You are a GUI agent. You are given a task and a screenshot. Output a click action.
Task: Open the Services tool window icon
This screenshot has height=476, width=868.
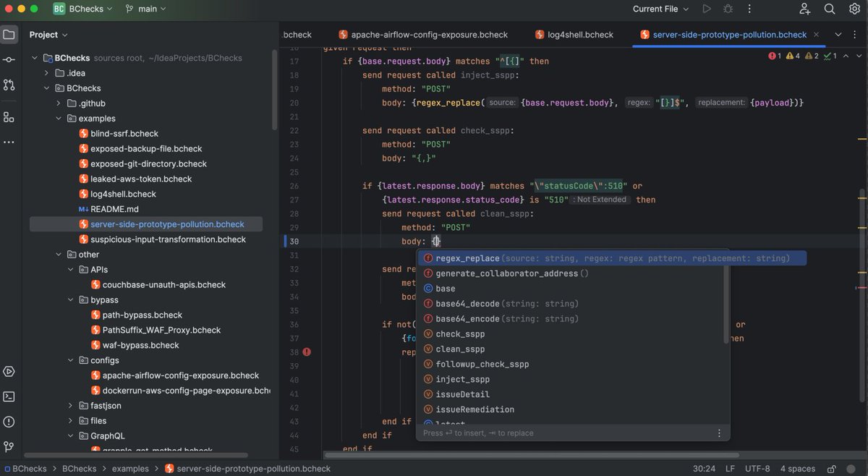(9, 371)
